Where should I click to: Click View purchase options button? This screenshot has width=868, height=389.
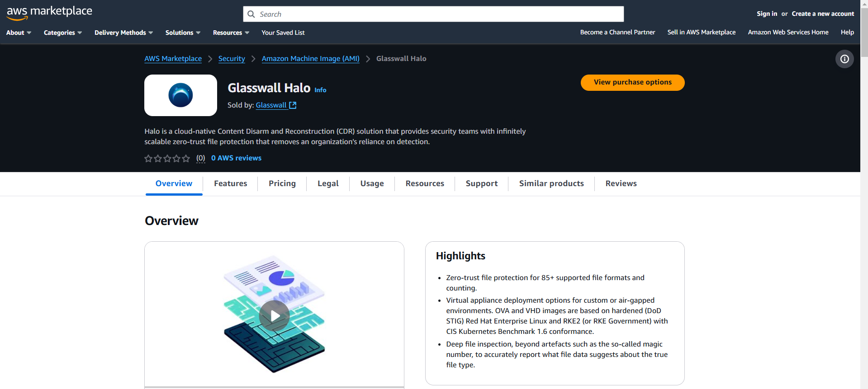[x=632, y=83]
